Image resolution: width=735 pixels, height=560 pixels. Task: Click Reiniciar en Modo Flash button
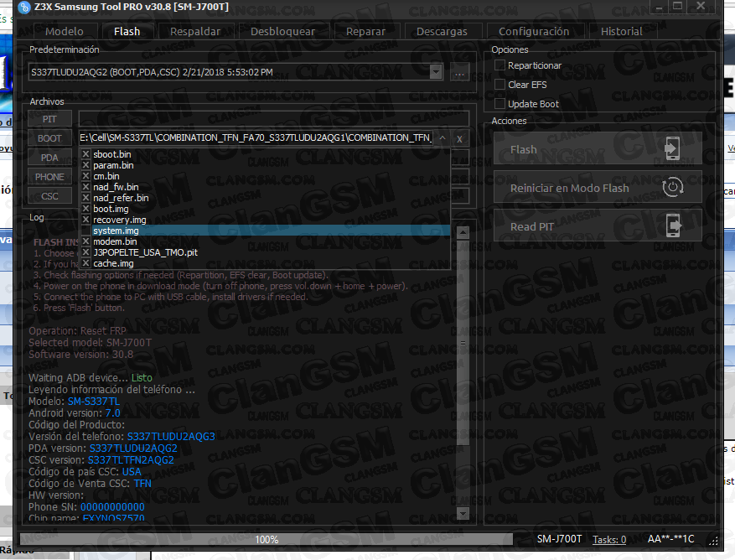(598, 187)
